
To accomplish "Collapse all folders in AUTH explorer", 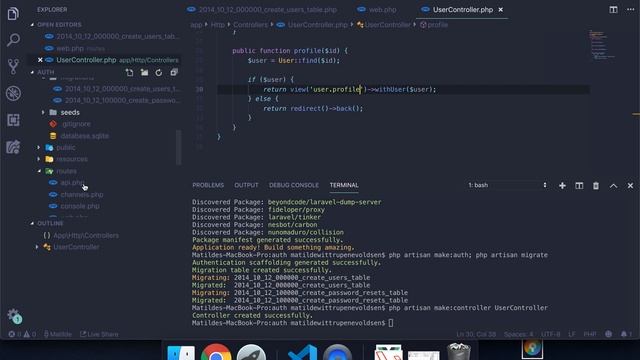I will (x=174, y=72).
